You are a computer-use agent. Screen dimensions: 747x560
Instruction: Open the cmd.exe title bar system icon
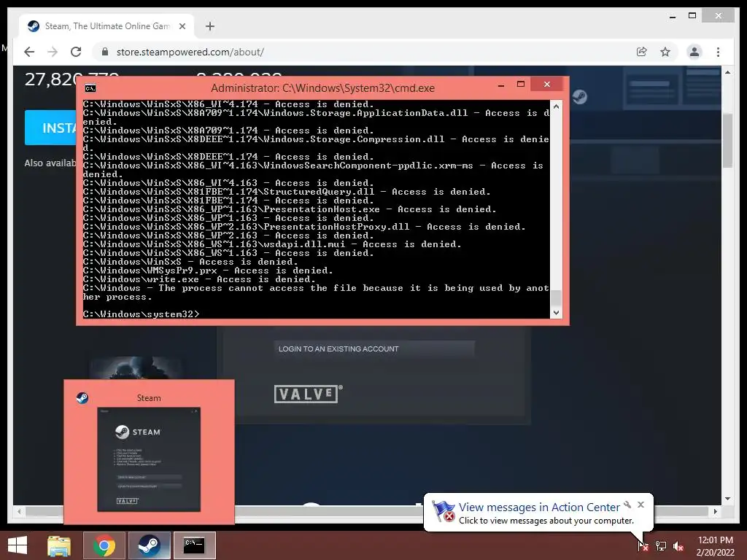point(90,88)
